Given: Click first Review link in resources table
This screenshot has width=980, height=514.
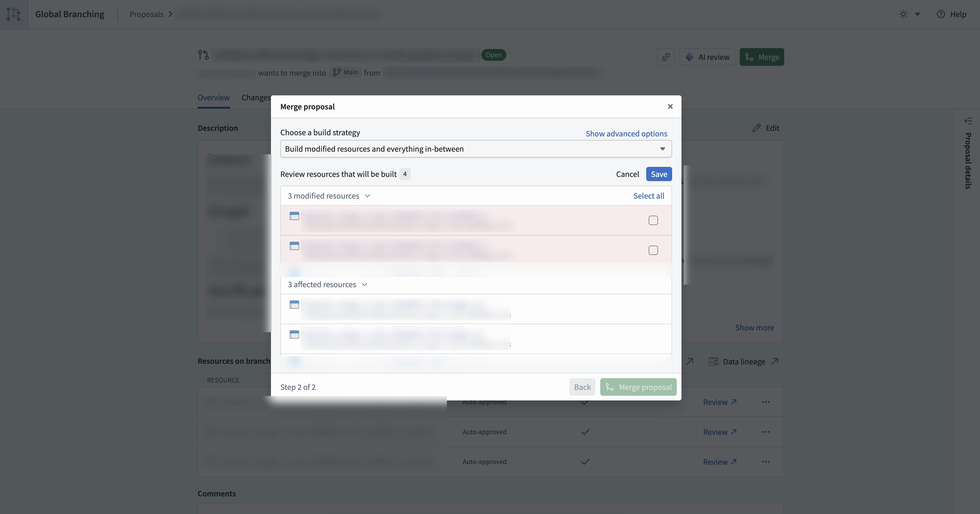Looking at the screenshot, I should pos(720,402).
